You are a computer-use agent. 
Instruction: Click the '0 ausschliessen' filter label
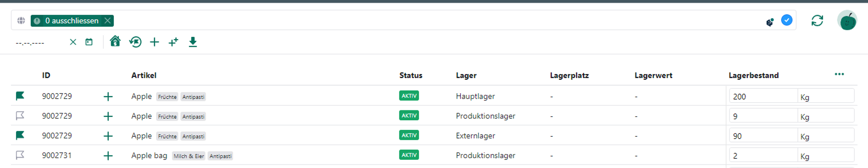click(72, 21)
